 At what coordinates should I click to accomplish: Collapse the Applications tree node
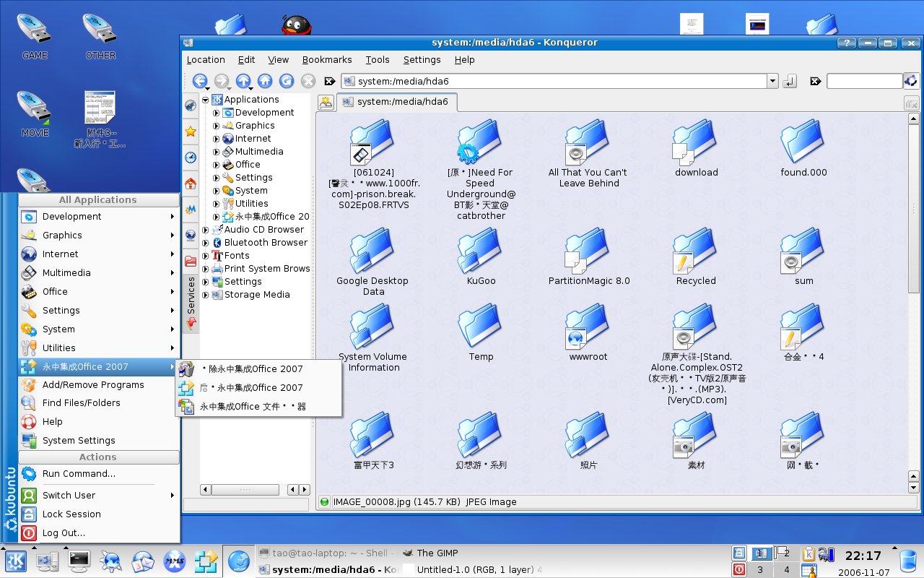(205, 100)
